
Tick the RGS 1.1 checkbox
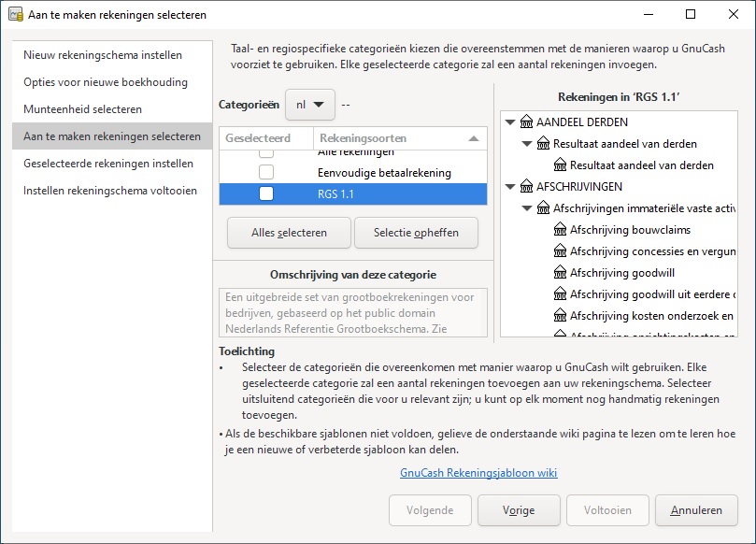pos(266,194)
